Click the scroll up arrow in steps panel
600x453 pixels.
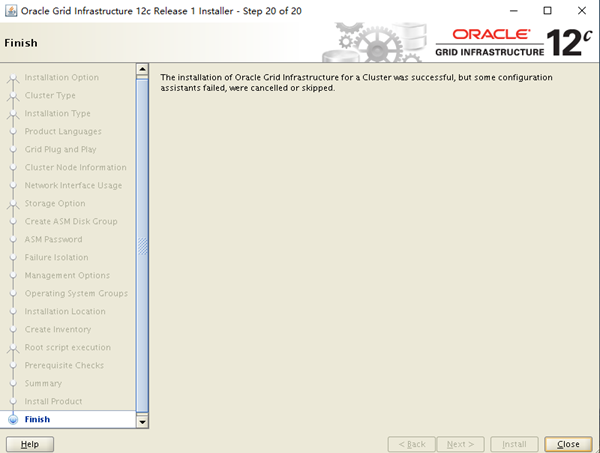pyautogui.click(x=142, y=69)
